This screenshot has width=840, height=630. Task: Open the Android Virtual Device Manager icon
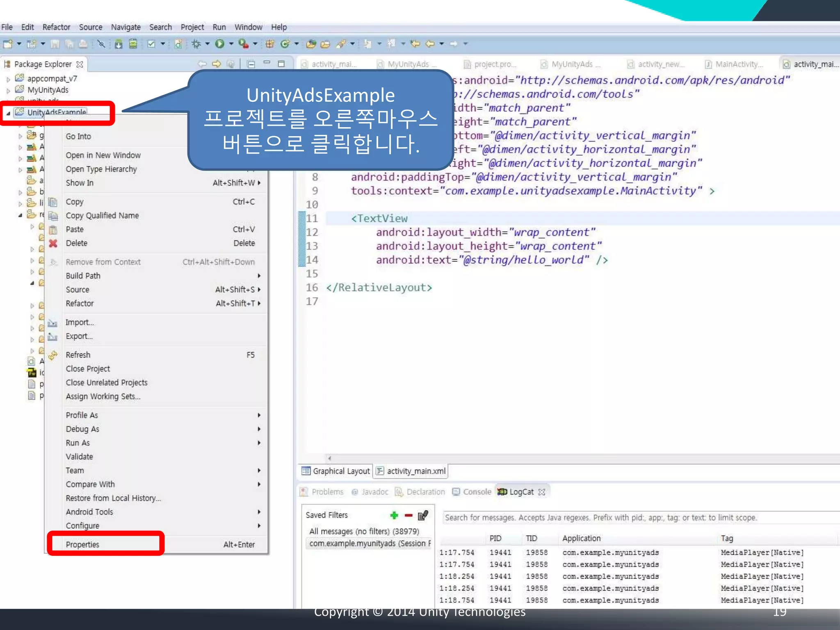(133, 43)
